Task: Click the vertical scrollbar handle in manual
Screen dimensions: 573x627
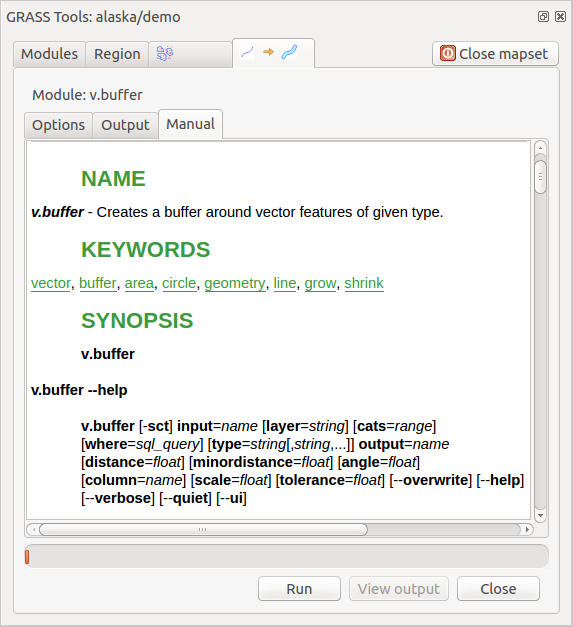Action: [540, 177]
